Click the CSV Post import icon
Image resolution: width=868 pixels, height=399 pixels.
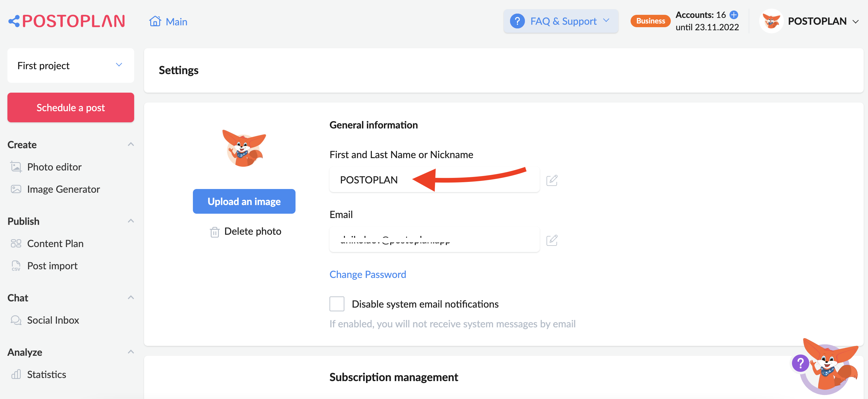(x=16, y=266)
